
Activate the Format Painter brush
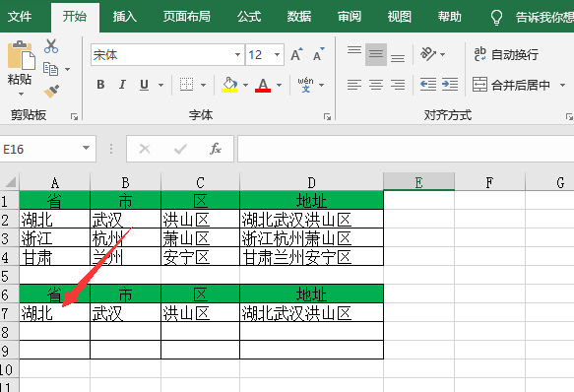pos(51,91)
